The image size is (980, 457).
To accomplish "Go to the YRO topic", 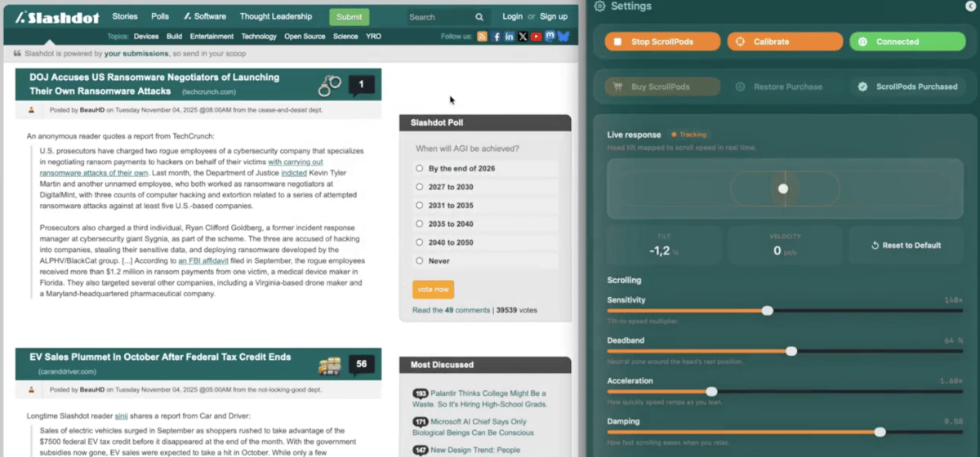I will tap(373, 37).
